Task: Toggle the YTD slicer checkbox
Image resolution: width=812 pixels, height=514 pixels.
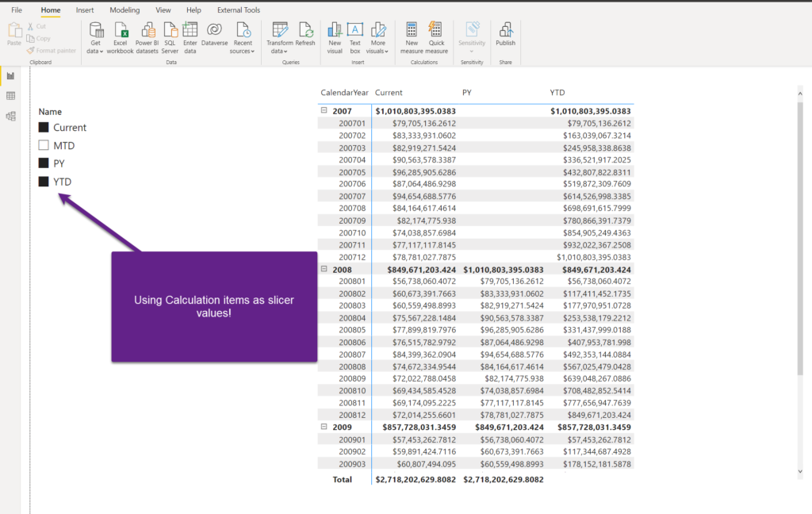Action: 44,182
